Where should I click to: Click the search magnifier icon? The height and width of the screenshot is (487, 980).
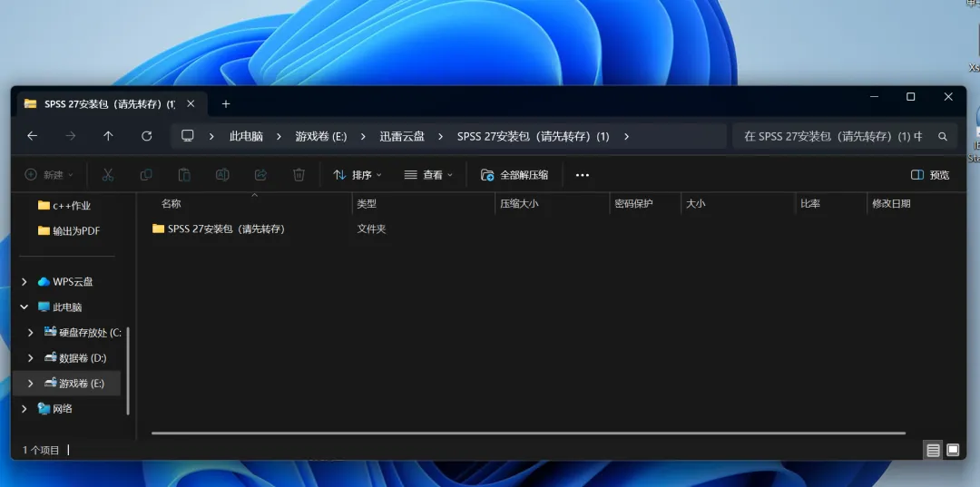click(x=943, y=136)
